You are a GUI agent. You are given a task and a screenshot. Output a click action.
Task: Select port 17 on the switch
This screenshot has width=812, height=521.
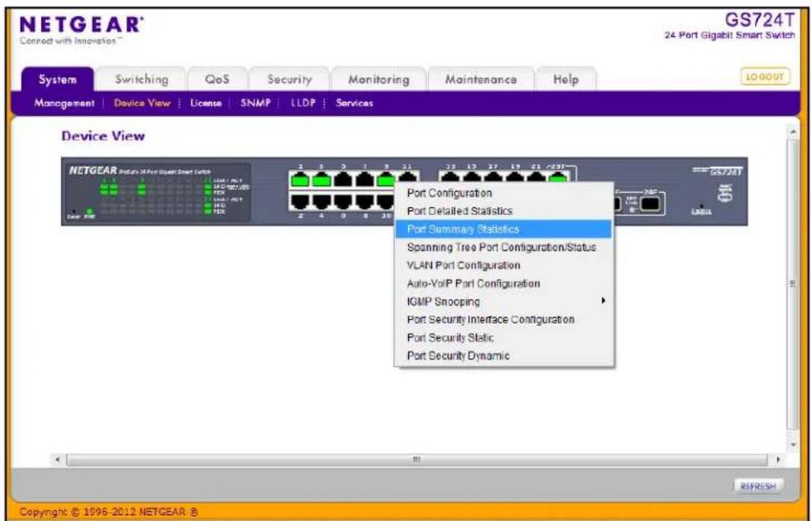pos(493,178)
